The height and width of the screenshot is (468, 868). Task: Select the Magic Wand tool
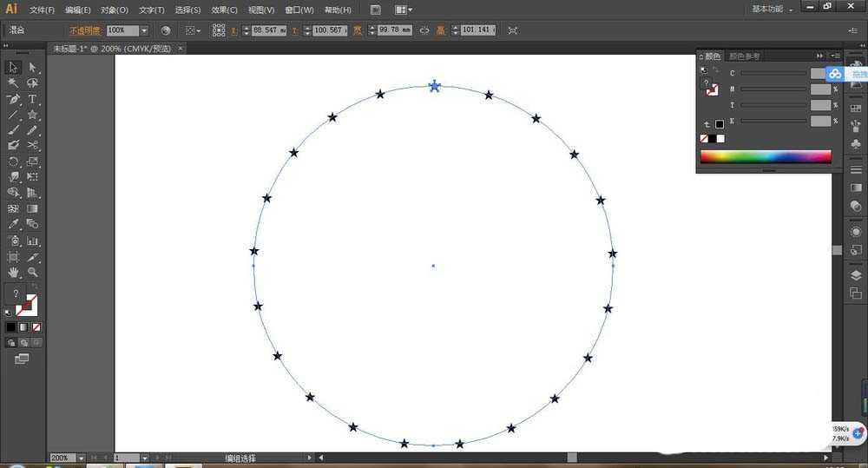(13, 83)
